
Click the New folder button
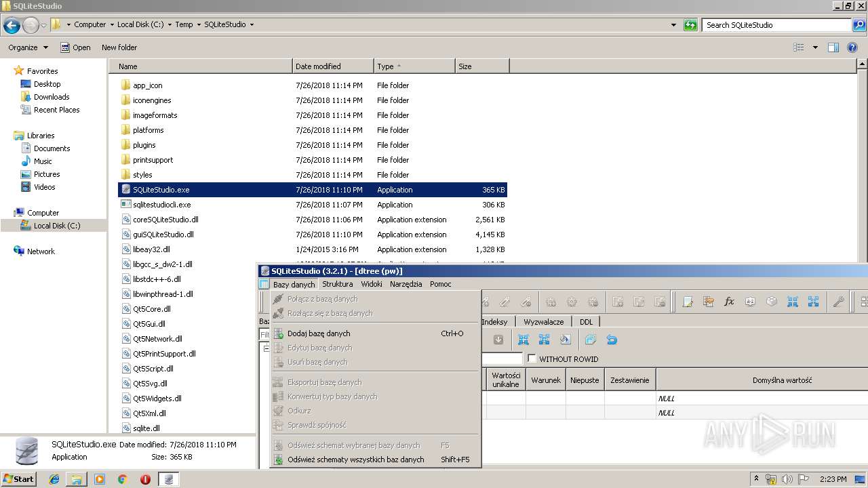119,47
